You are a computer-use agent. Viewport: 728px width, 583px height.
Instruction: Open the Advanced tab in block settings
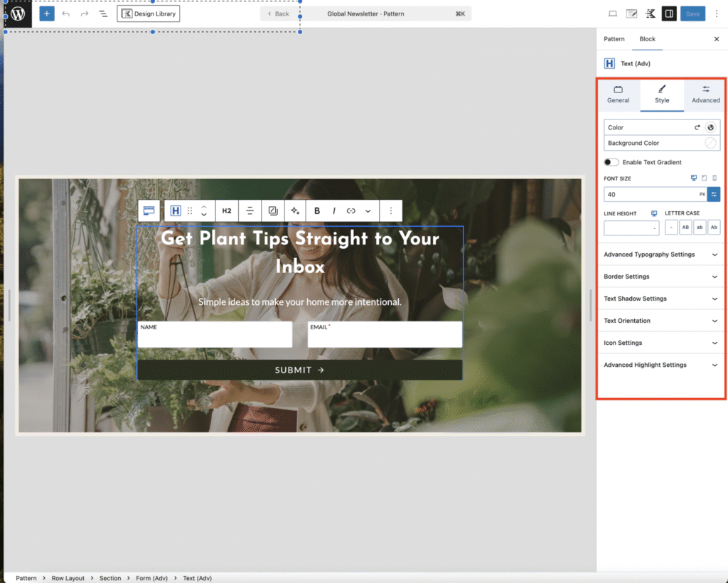click(705, 95)
